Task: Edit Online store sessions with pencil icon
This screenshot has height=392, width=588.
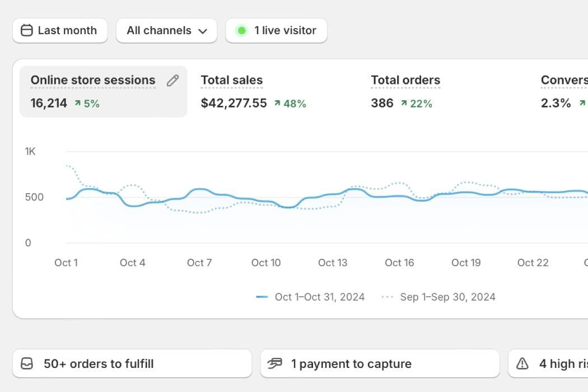Action: click(x=172, y=81)
